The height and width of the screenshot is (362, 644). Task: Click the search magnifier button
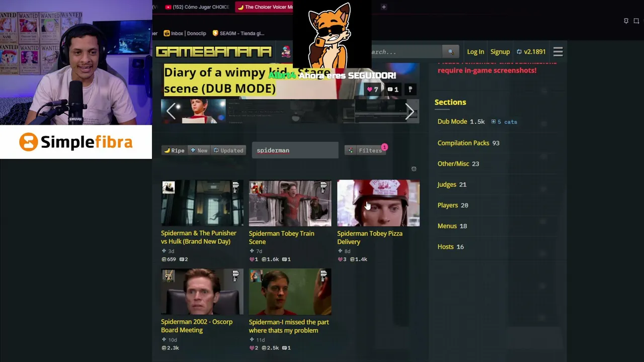[451, 52]
